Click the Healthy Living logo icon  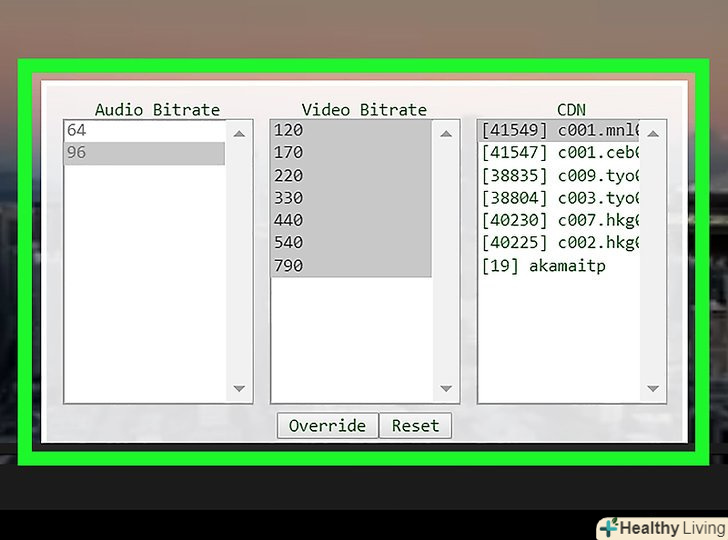click(x=608, y=528)
